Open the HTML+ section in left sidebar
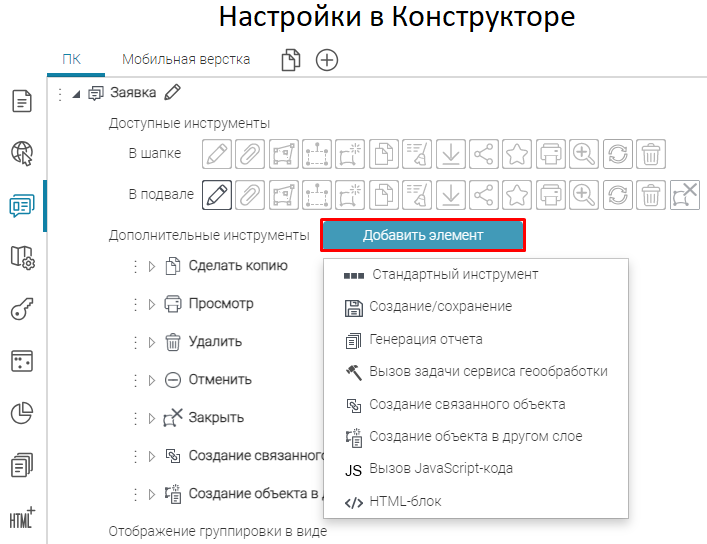The image size is (707, 544). point(22,517)
